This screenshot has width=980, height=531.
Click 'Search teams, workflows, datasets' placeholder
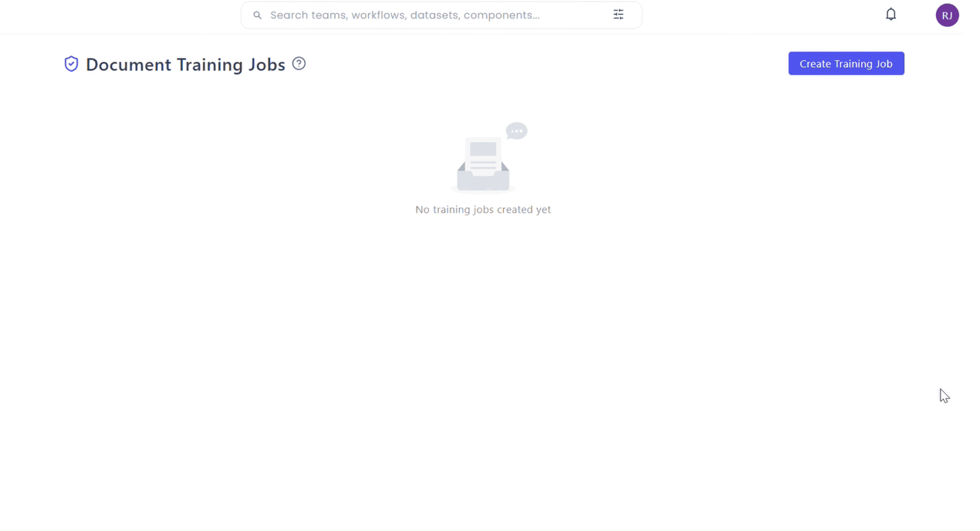pyautogui.click(x=404, y=15)
